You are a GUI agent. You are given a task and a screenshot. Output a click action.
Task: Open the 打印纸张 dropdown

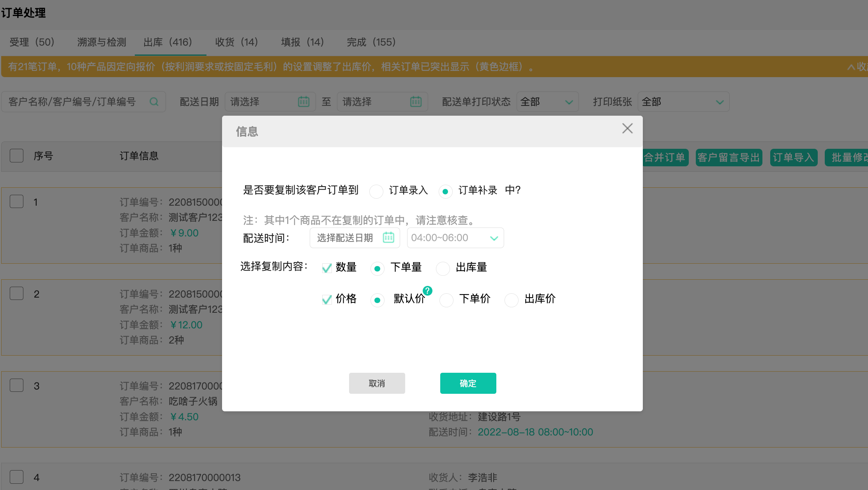click(683, 102)
